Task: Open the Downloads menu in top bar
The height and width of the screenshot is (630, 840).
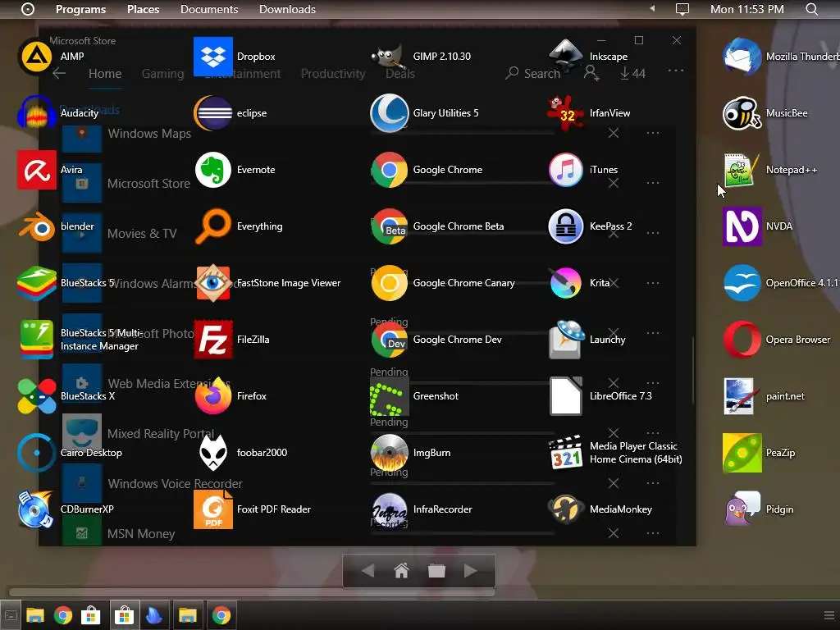Action: pos(287,9)
